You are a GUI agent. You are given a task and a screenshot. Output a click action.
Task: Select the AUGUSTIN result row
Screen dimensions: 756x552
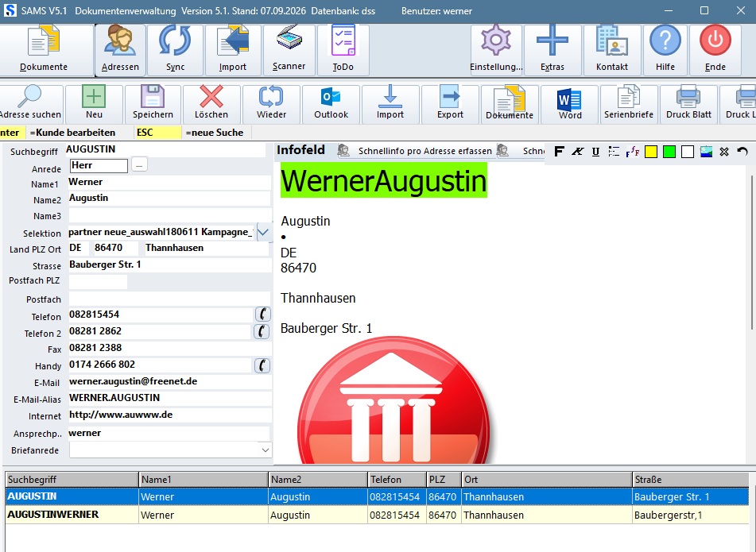tap(377, 496)
